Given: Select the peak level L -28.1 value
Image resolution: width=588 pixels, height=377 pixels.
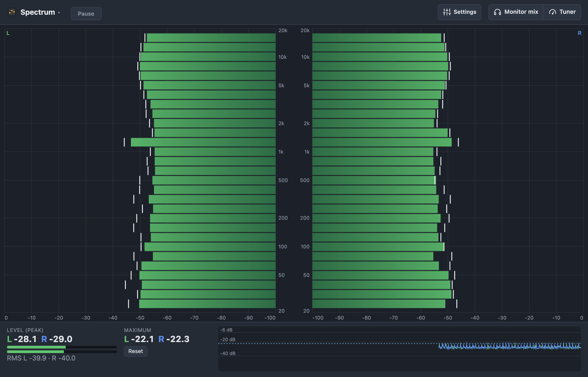Looking at the screenshot, I should (22, 339).
